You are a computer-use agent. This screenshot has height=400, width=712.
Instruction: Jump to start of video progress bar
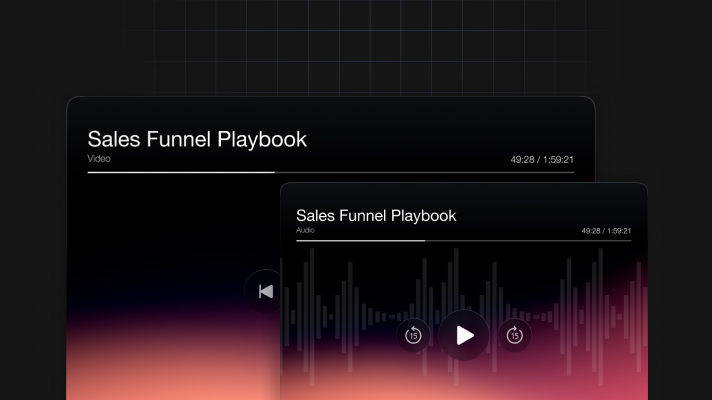pos(89,172)
